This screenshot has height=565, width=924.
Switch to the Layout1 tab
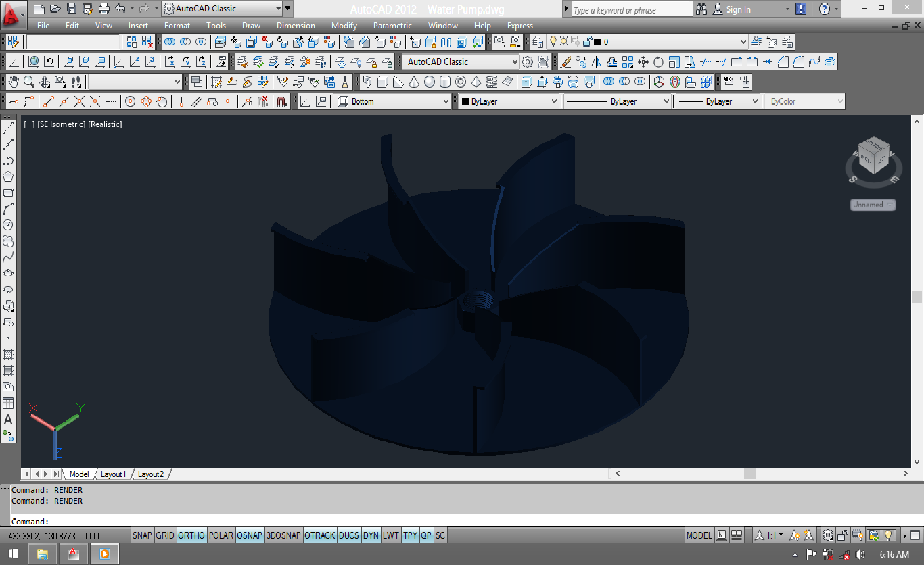(x=113, y=474)
